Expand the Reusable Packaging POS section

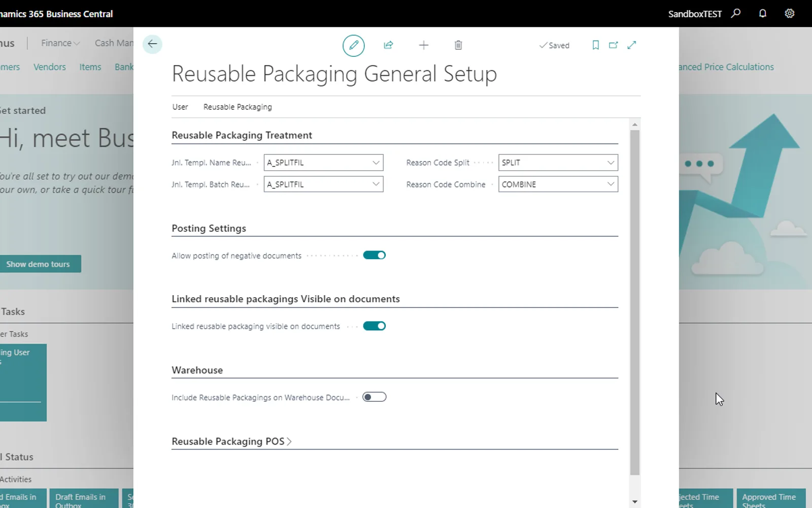(x=232, y=441)
